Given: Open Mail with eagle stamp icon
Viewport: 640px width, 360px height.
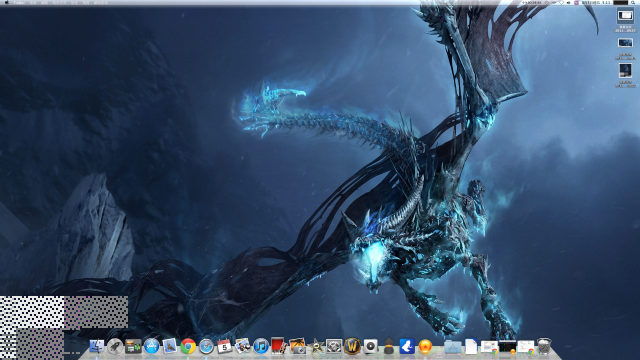Looking at the screenshot, I should coord(169,347).
